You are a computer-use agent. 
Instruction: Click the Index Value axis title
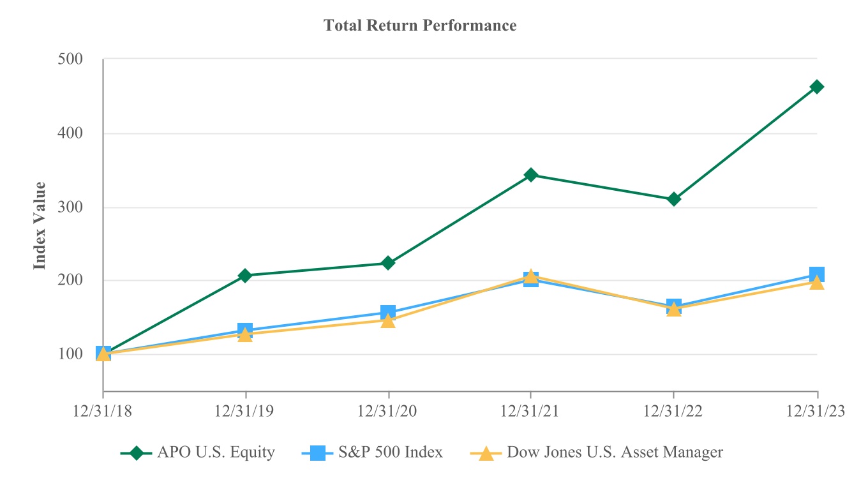(x=40, y=225)
